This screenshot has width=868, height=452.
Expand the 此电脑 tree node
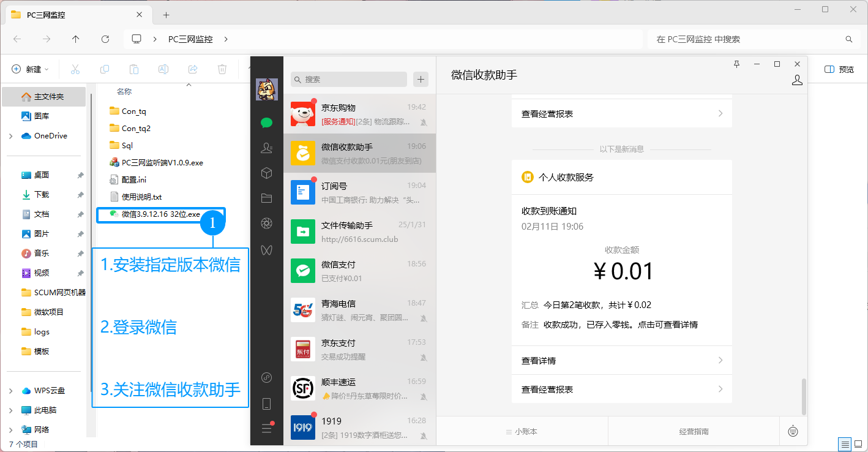(10, 410)
